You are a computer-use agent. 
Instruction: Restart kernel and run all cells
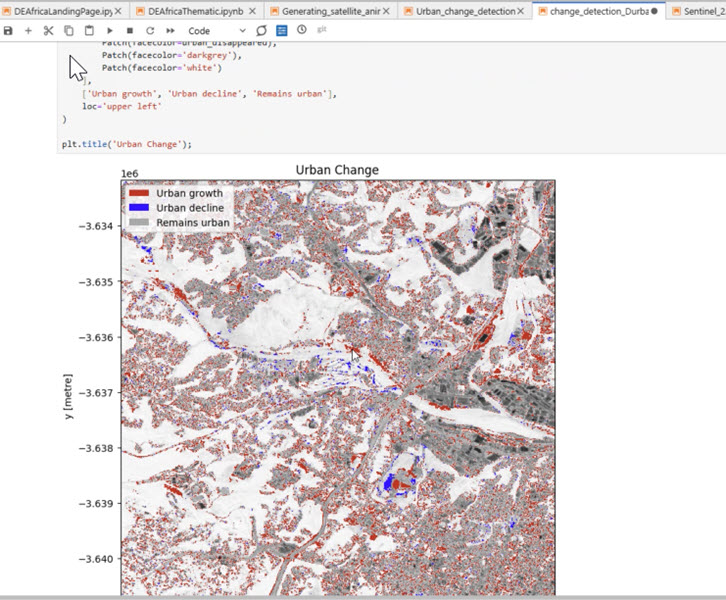(x=170, y=31)
